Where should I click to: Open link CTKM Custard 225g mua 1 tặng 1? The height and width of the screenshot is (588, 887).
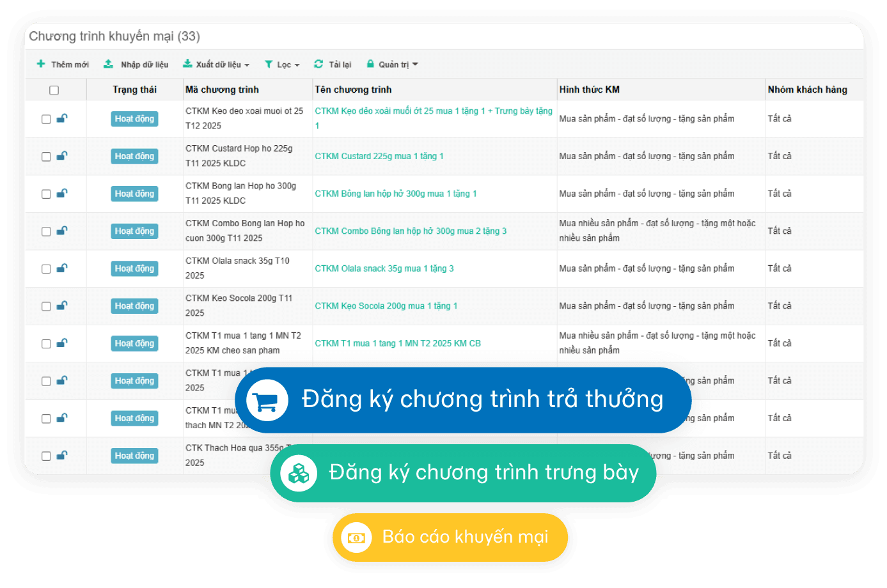[379, 156]
